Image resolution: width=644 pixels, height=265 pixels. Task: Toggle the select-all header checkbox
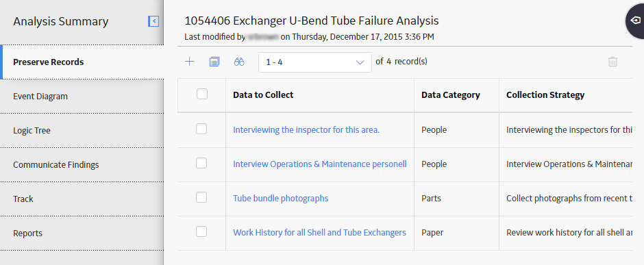(x=201, y=94)
